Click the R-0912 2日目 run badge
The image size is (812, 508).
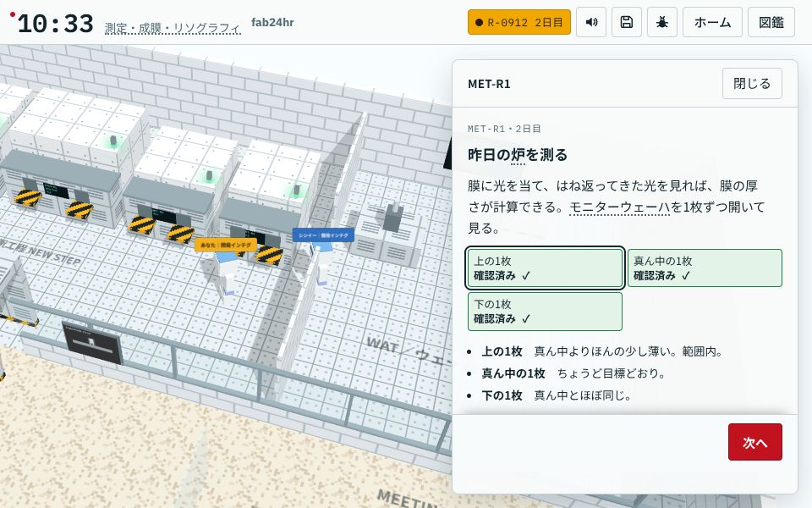point(518,22)
